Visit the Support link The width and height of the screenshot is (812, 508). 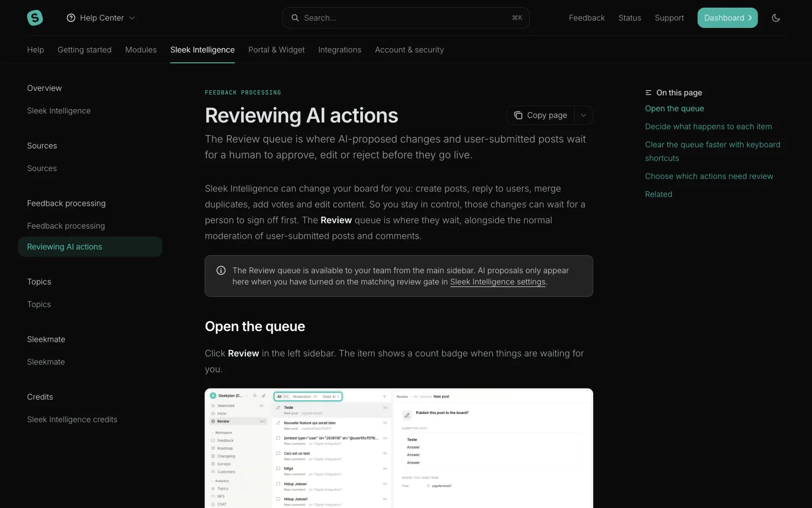click(x=669, y=18)
